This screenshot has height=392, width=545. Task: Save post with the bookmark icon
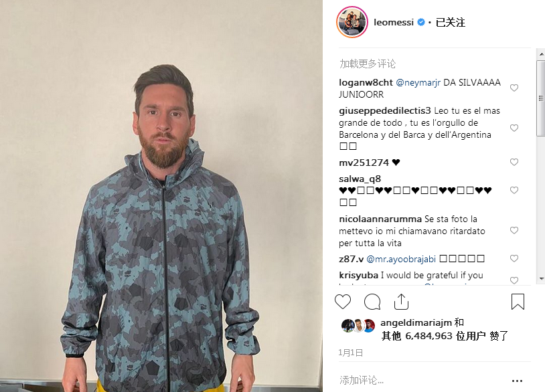[518, 302]
